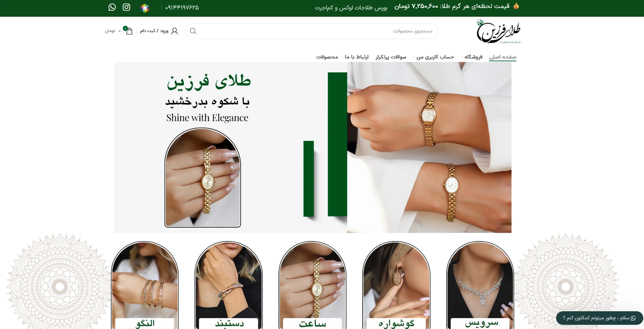Screen dimensions: 644x329
Task: Expand the حساب کاربری من dropdown
Action: pos(433,57)
